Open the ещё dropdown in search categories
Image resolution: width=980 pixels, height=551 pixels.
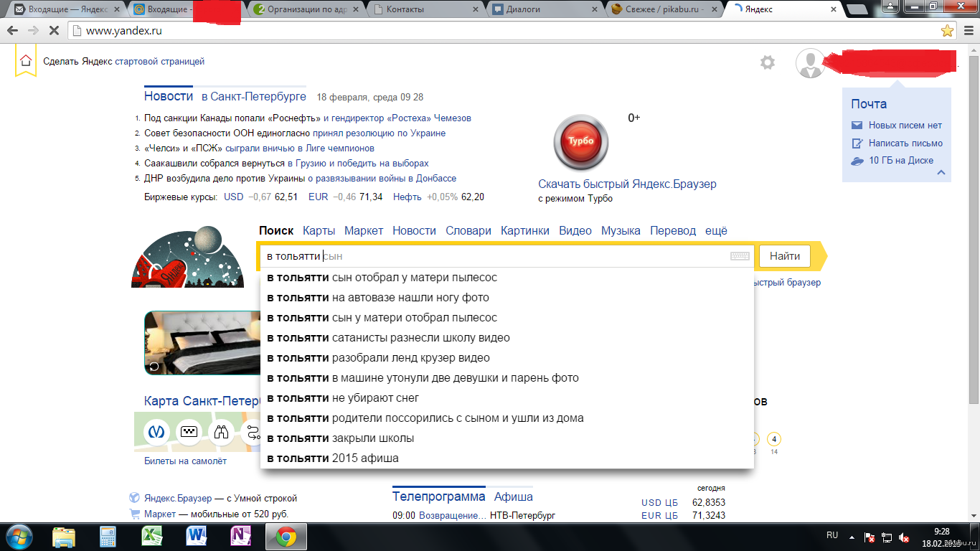tap(716, 230)
